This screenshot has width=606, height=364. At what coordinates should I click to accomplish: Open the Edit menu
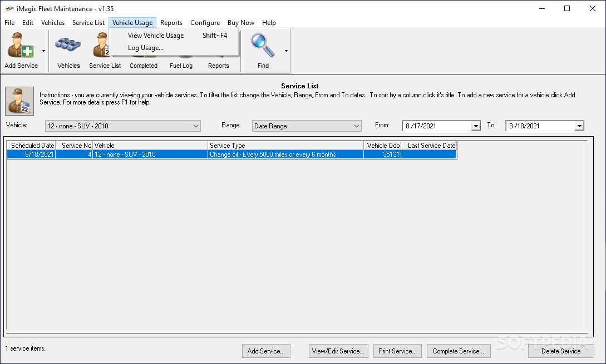[28, 23]
